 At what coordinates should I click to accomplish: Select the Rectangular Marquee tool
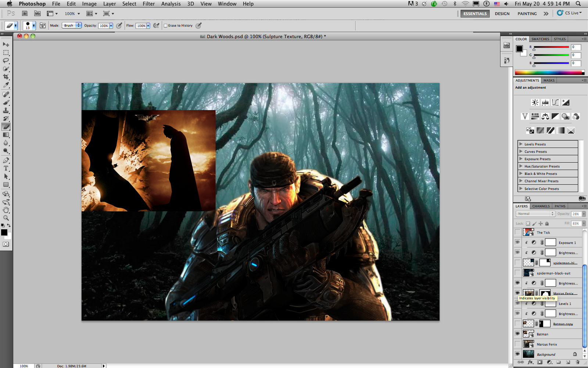coord(6,53)
